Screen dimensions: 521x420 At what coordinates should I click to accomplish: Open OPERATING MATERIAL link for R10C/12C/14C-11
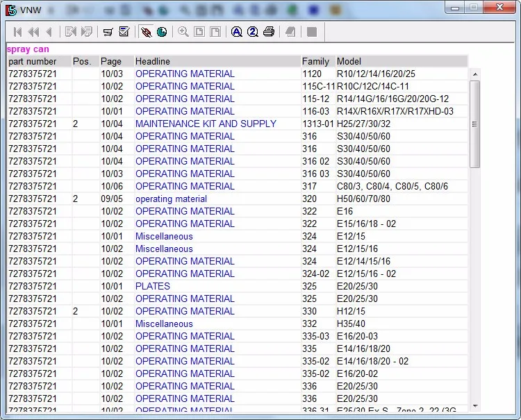pos(185,86)
